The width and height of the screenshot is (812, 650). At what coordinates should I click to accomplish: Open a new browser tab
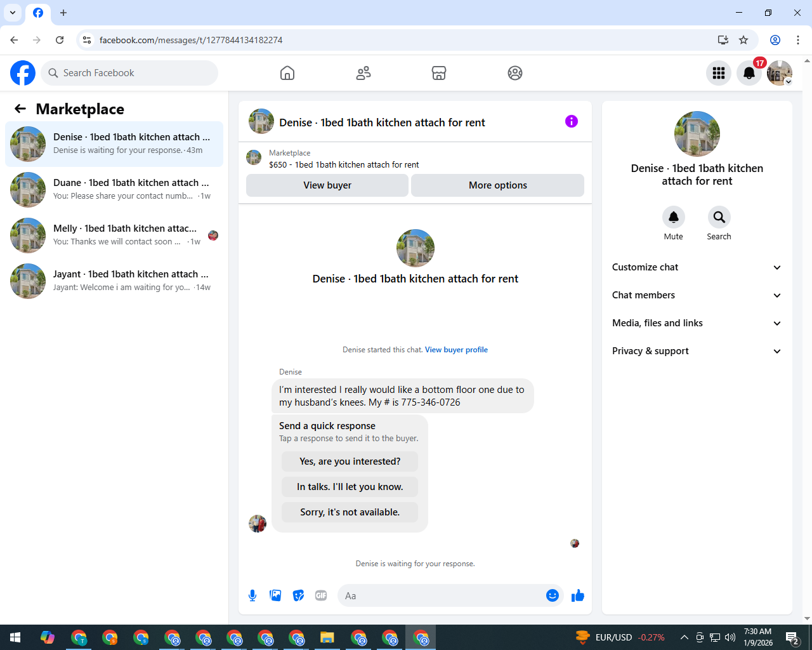click(63, 13)
